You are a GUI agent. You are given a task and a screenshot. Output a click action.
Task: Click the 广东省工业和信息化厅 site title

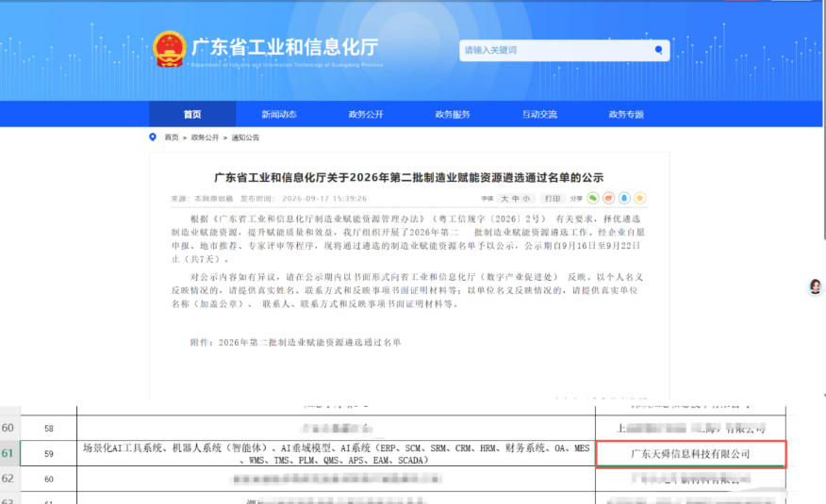pos(285,47)
